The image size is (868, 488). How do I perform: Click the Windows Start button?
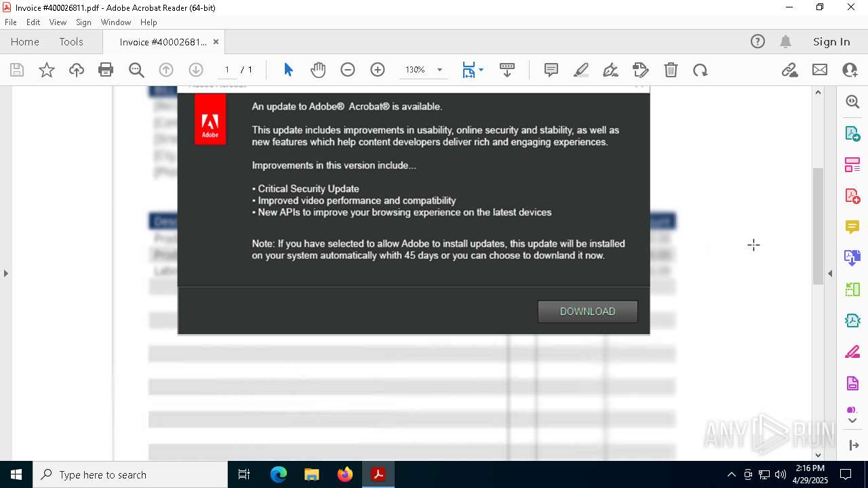(x=16, y=474)
